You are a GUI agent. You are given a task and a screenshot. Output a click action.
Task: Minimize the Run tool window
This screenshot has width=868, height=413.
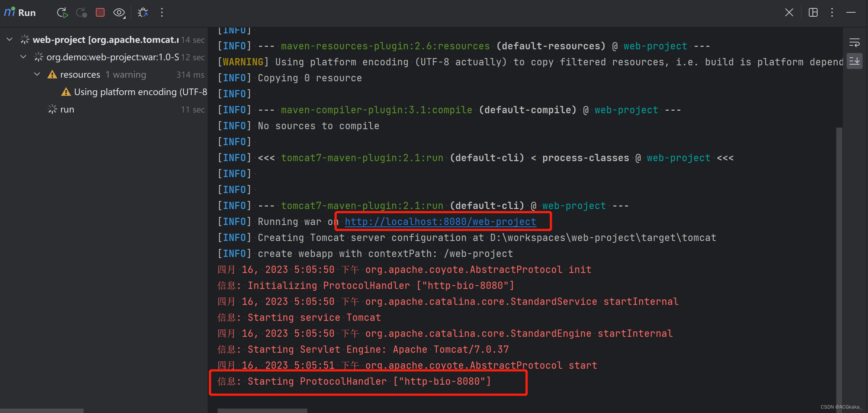pyautogui.click(x=851, y=13)
